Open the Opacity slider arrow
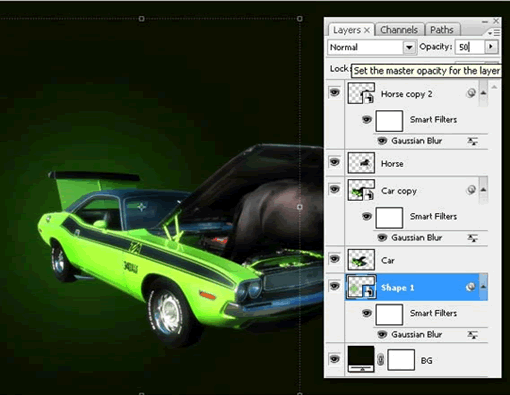 491,47
